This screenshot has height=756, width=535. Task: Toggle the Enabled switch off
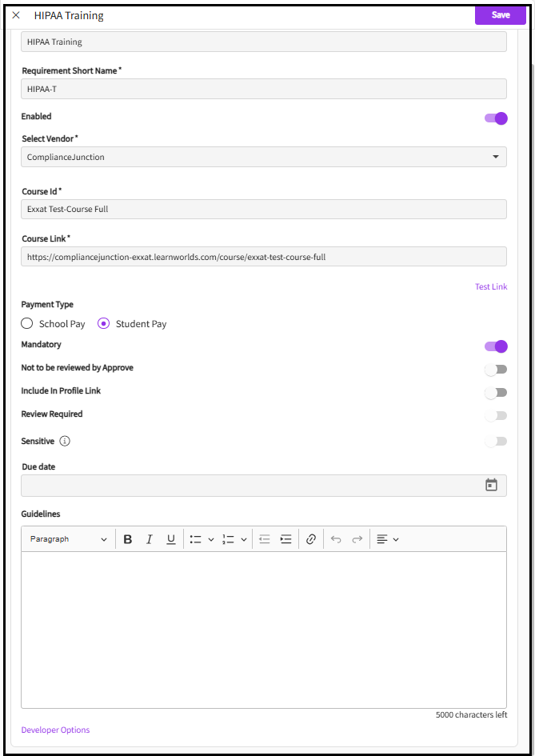[496, 118]
